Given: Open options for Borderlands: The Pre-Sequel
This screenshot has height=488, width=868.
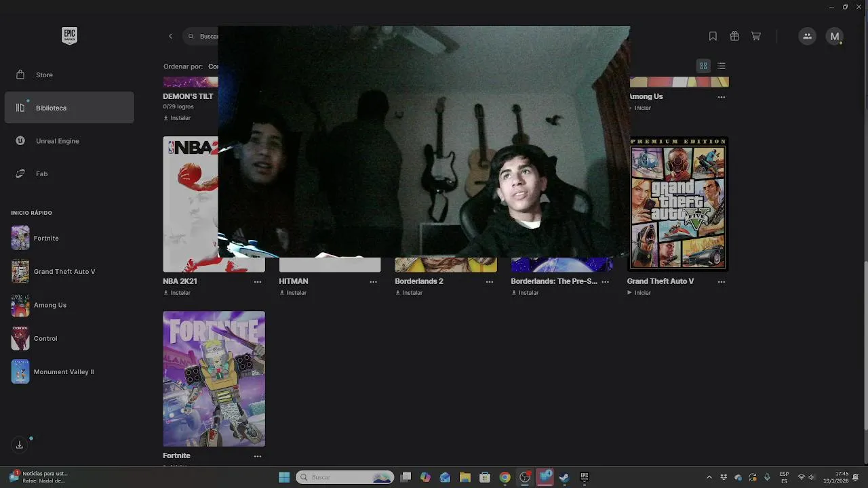Looking at the screenshot, I should click(x=606, y=282).
